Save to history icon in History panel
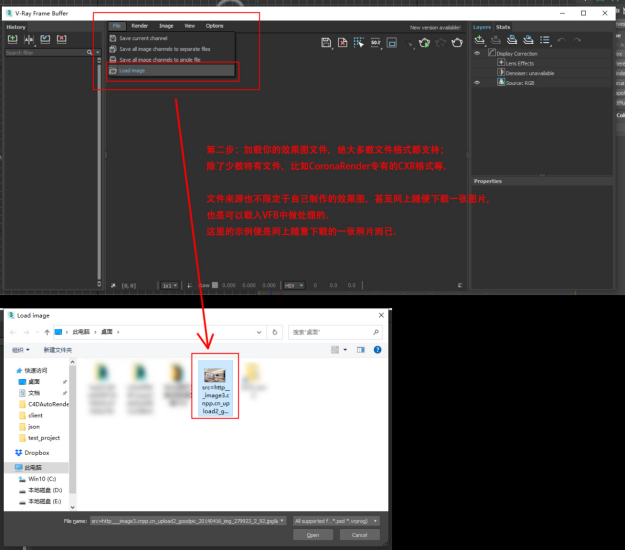The height and width of the screenshot is (550, 625). [x=13, y=39]
